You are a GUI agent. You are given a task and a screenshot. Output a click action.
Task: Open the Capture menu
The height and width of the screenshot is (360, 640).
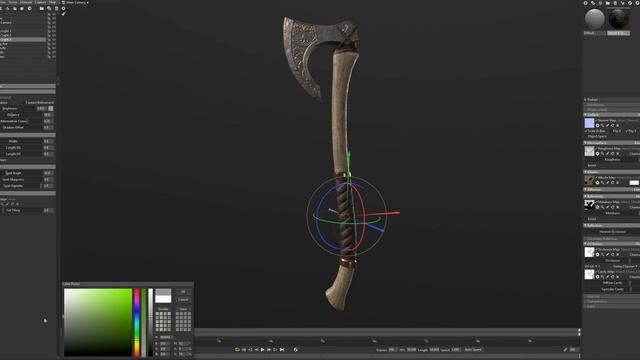point(40,2)
